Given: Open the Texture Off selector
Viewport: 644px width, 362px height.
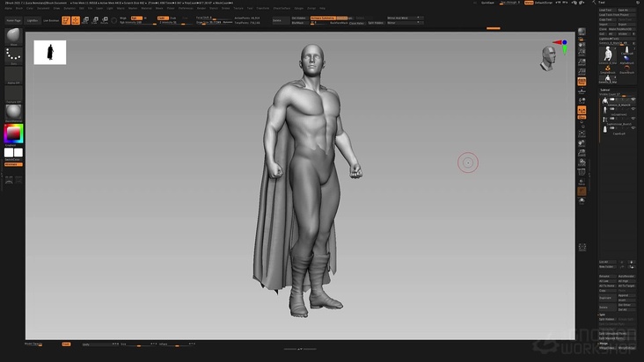Looking at the screenshot, I should 13,94.
